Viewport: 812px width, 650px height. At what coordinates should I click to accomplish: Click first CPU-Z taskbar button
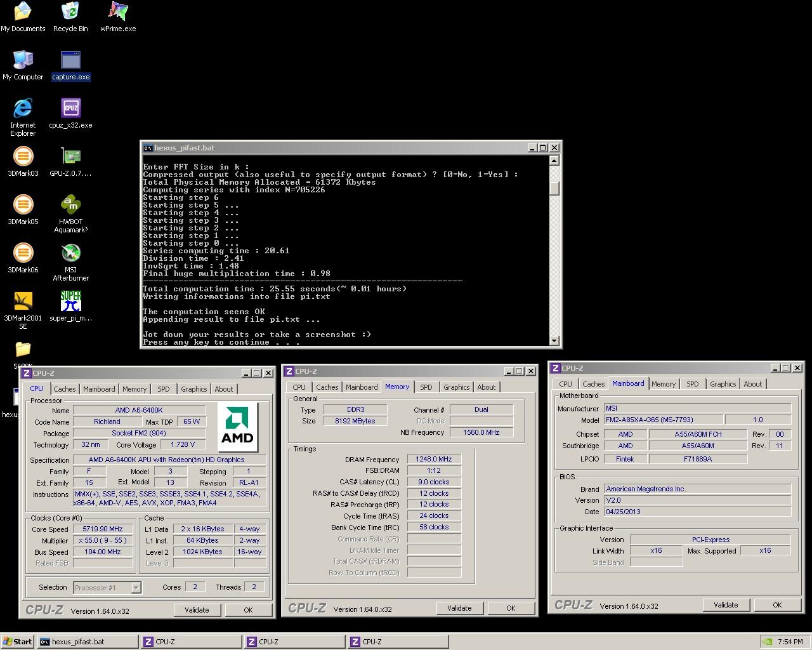(191, 642)
